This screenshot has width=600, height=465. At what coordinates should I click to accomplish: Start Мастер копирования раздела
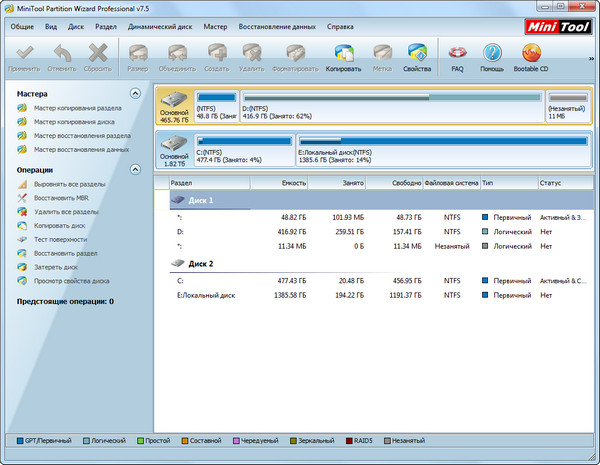(x=76, y=108)
